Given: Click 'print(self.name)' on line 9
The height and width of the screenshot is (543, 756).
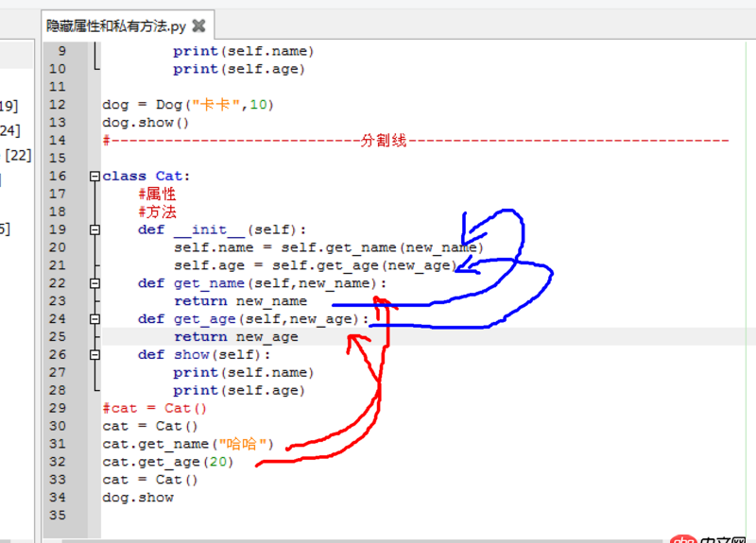Looking at the screenshot, I should coord(244,51).
